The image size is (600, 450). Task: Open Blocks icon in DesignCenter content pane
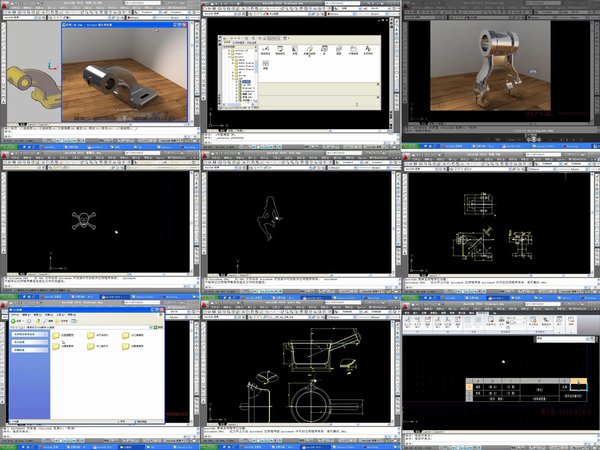click(x=324, y=51)
